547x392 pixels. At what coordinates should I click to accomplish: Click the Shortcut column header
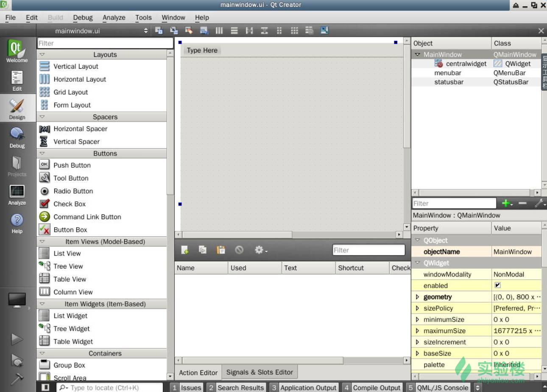(x=362, y=268)
